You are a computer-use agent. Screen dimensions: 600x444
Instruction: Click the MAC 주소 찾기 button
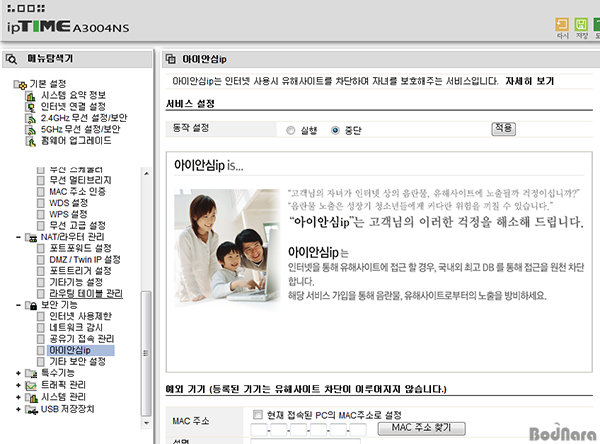(421, 428)
